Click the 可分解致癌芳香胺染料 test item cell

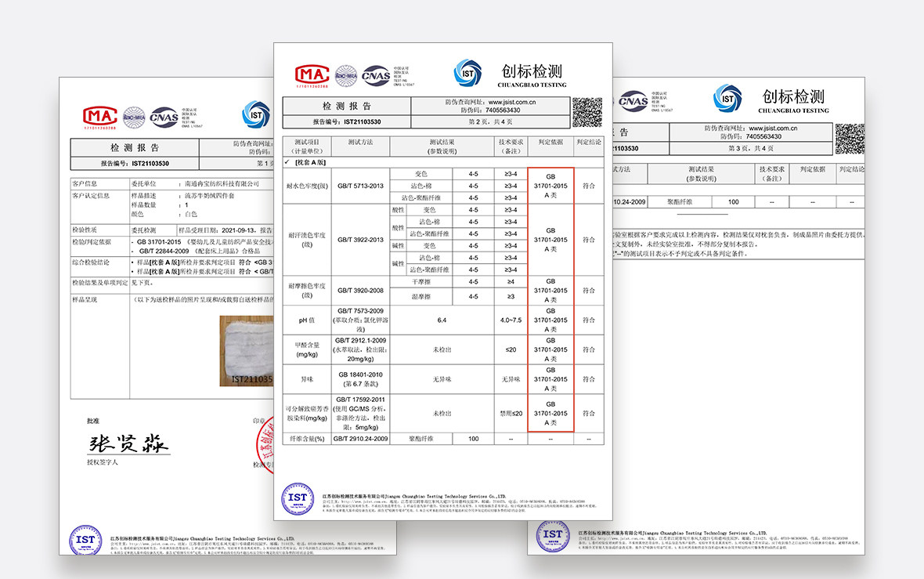(x=307, y=414)
